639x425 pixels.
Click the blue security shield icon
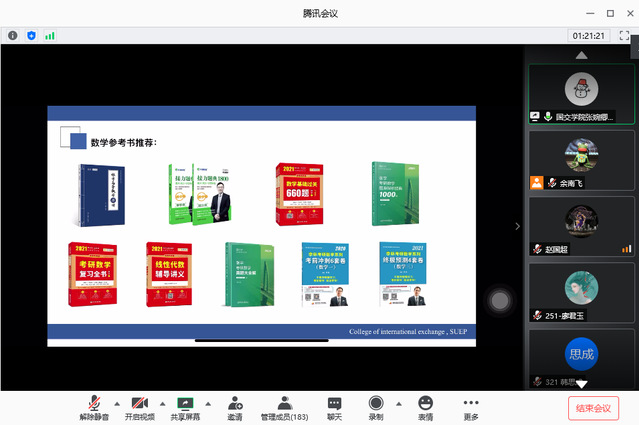tap(31, 35)
